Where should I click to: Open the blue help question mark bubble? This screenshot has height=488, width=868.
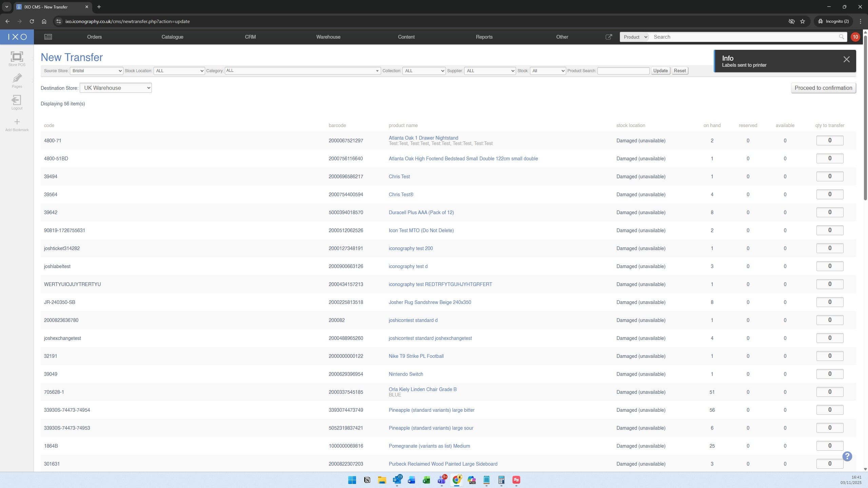coord(847,456)
